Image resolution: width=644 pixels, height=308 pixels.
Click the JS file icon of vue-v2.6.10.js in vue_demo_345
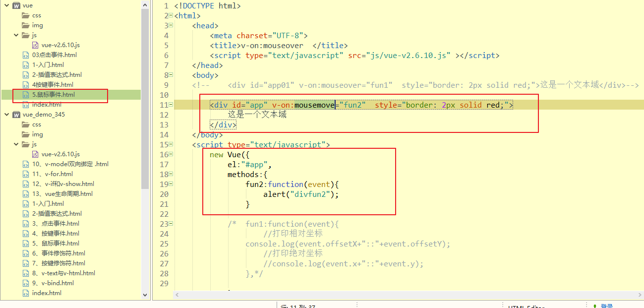(x=36, y=154)
